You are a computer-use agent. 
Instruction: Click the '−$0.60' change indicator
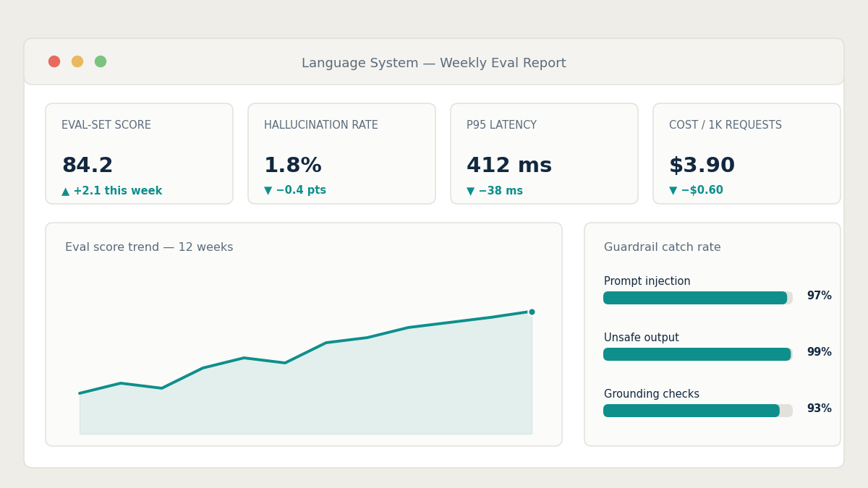(696, 190)
